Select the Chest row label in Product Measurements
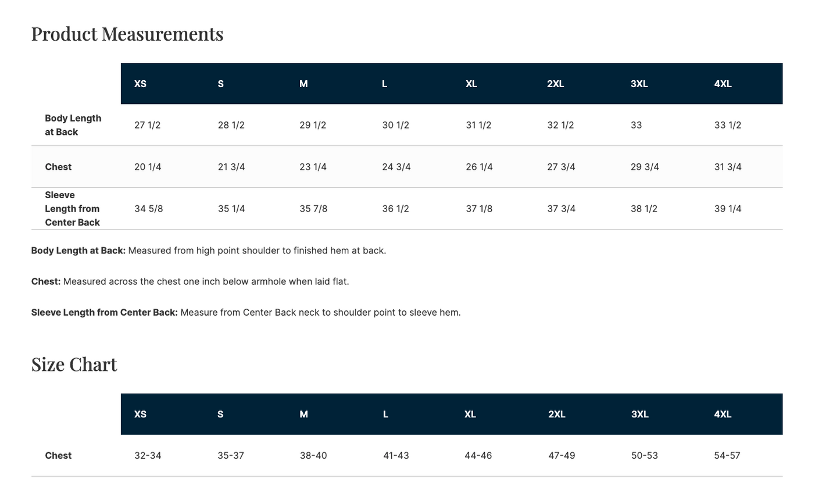The image size is (840, 504). 58,167
